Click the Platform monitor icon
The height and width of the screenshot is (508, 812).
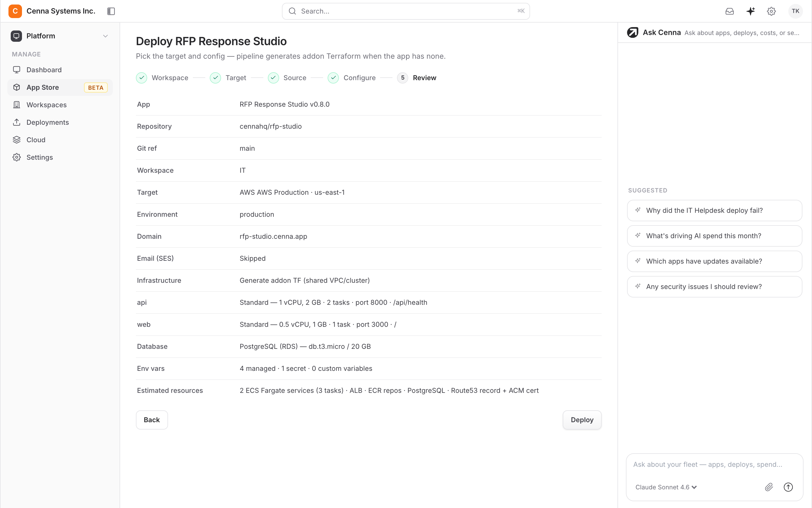point(16,36)
